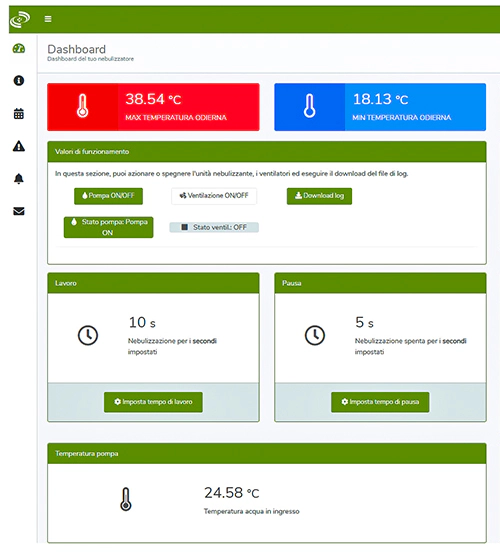The image size is (500, 552).
Task: Click the Download log button
Action: 319,196
